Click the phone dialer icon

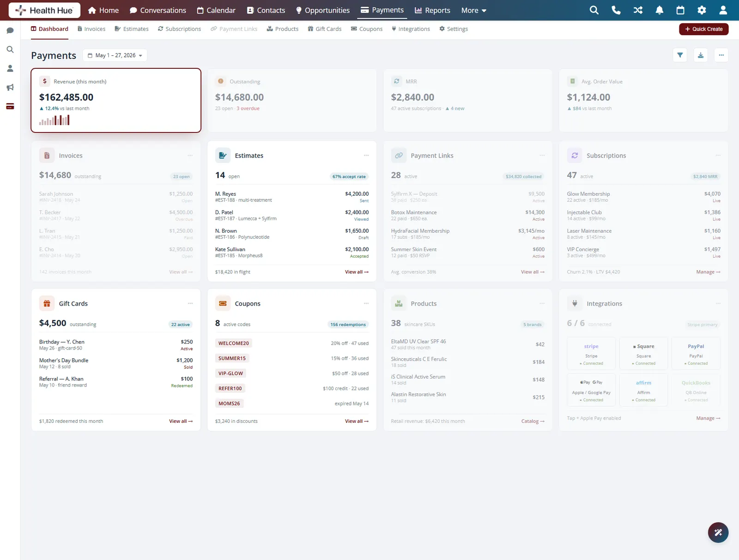coord(616,10)
